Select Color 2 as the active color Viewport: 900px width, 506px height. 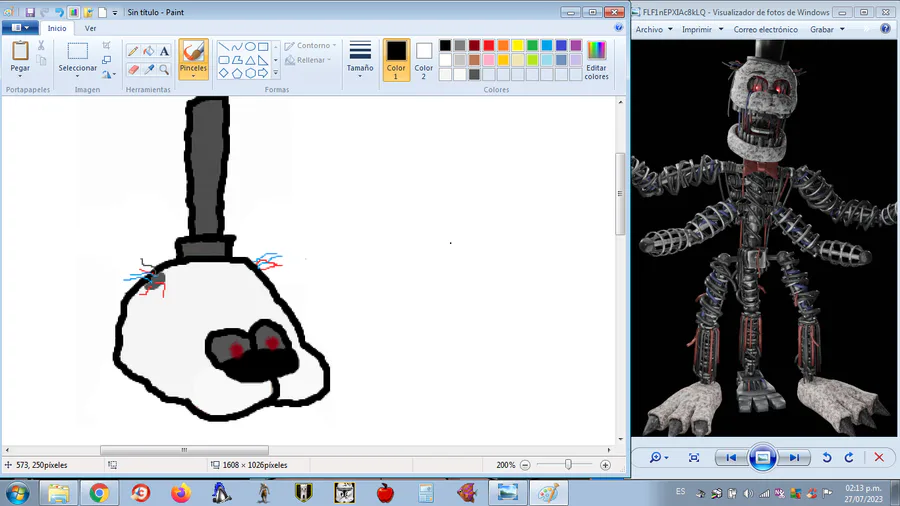click(x=424, y=60)
